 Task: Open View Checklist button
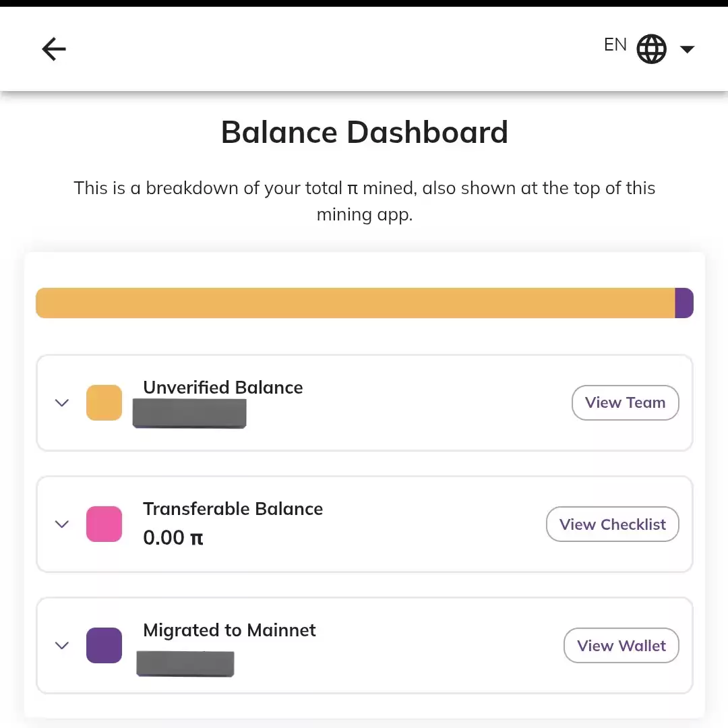click(x=612, y=524)
